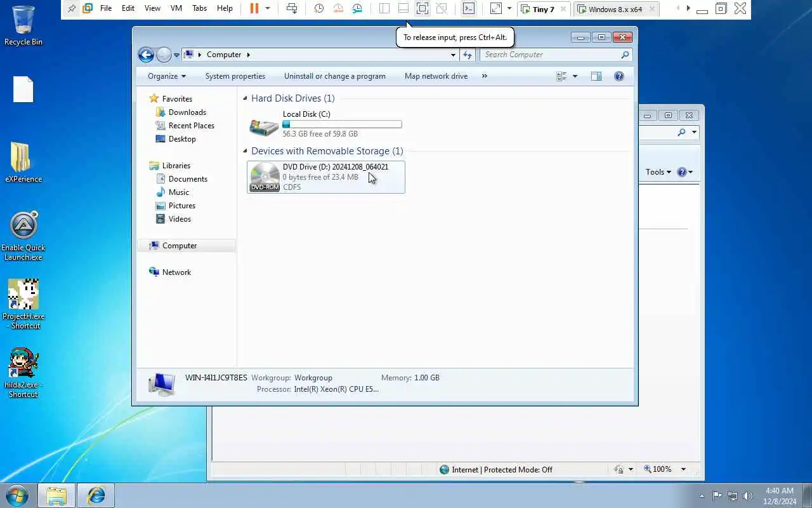This screenshot has width=812, height=508.
Task: Open the VMware File menu
Action: point(106,8)
